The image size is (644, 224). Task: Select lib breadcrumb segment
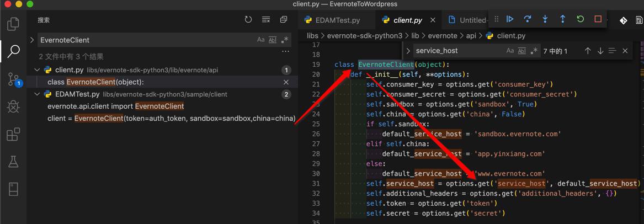pyautogui.click(x=414, y=36)
